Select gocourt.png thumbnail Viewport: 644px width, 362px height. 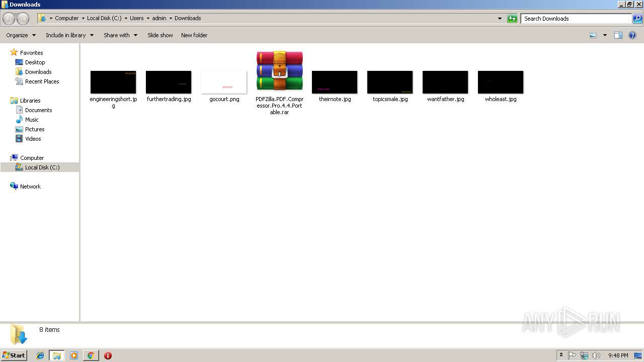pos(224,82)
